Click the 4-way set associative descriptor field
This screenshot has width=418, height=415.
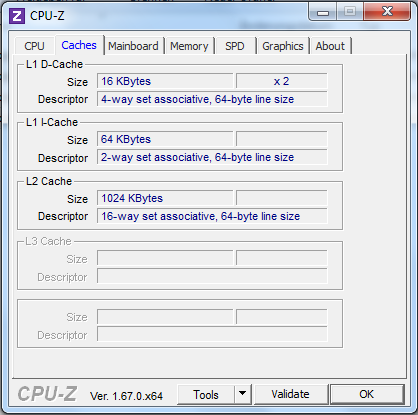click(x=212, y=99)
